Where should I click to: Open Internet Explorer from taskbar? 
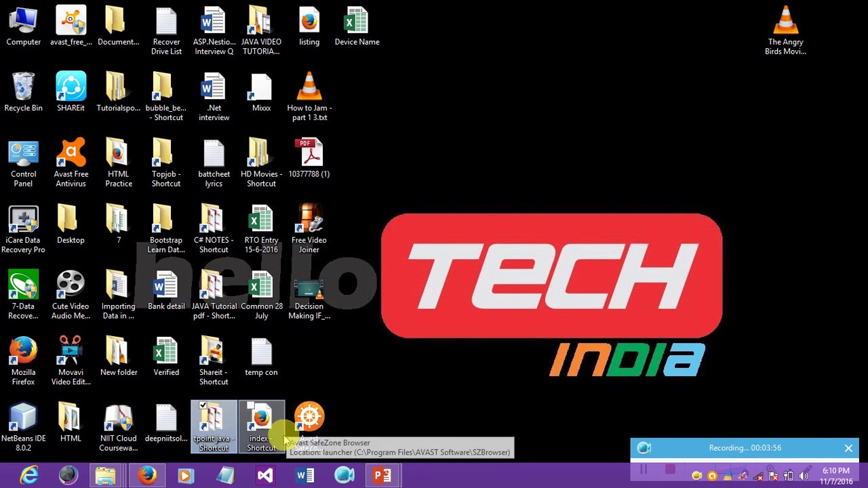[29, 476]
